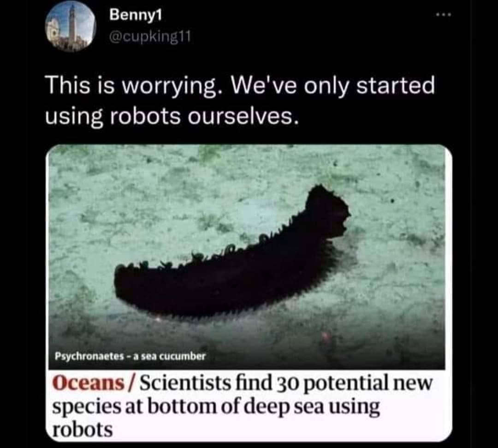Click Benny1's round profile avatar
The image size is (498, 448).
click(x=71, y=26)
